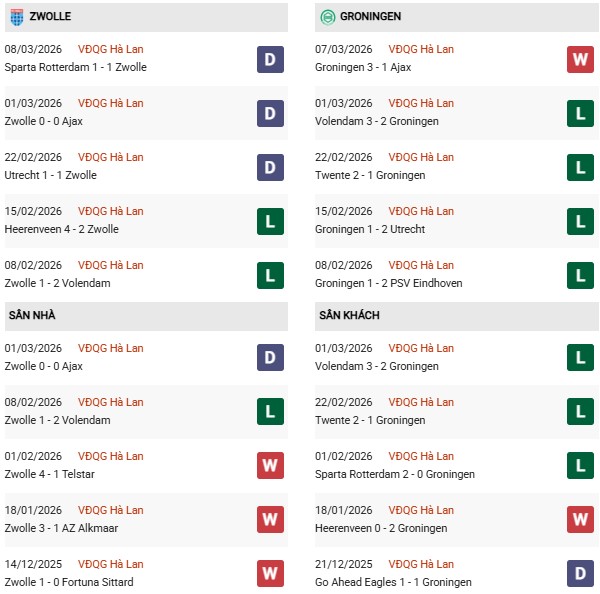Click the L badge for Groningen 1 - 2 PSV Eindhoven
600x594 pixels.
(580, 275)
